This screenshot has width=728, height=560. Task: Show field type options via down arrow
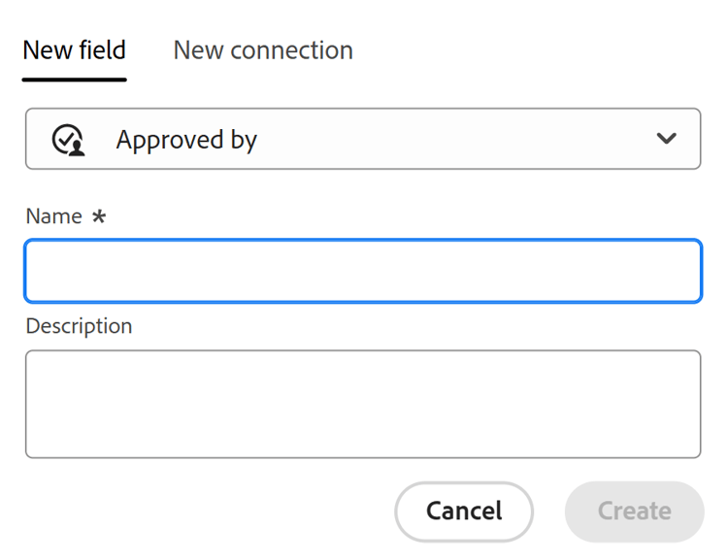tap(666, 139)
